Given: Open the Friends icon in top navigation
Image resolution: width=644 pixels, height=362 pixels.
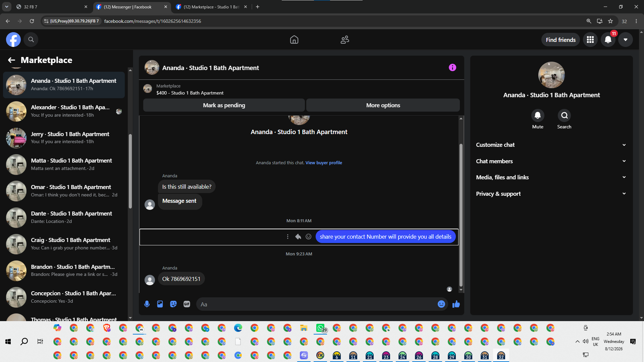Looking at the screenshot, I should pyautogui.click(x=345, y=40).
